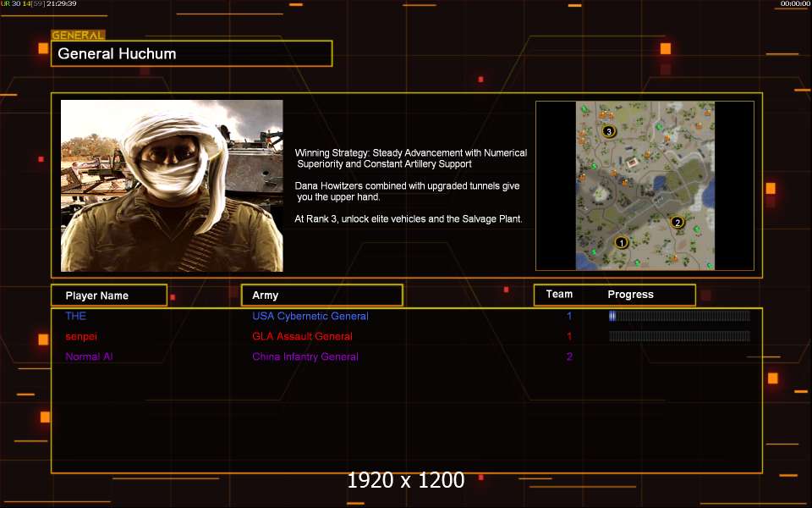Click the timer 00:00:00 at top right
The width and height of the screenshot is (812, 508).
(795, 3)
